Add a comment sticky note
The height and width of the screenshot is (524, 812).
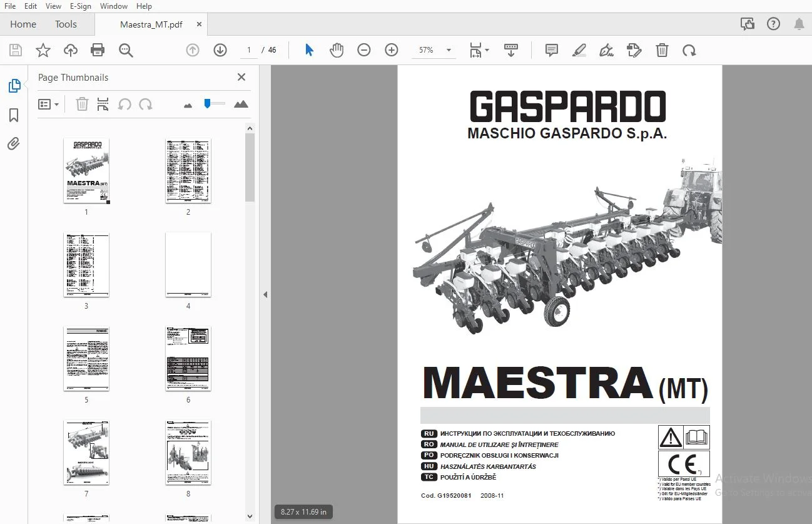[552, 50]
